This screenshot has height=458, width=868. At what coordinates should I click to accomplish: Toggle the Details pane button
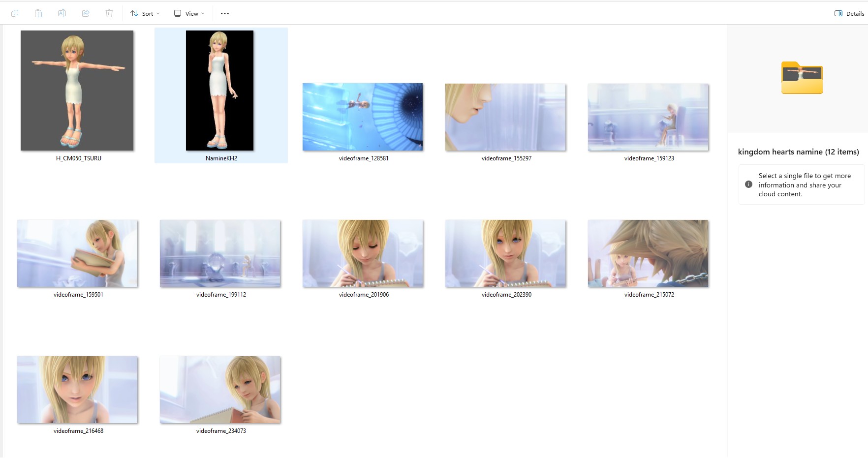click(x=849, y=13)
